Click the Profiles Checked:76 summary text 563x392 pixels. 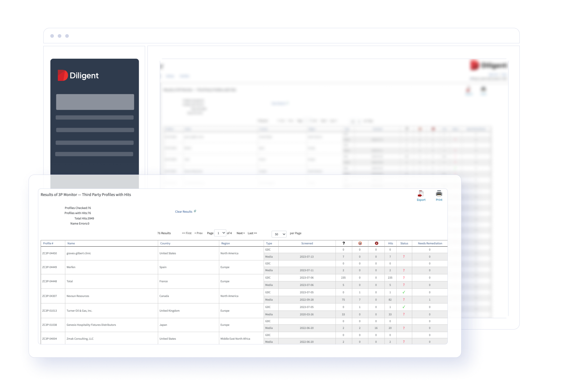click(78, 208)
